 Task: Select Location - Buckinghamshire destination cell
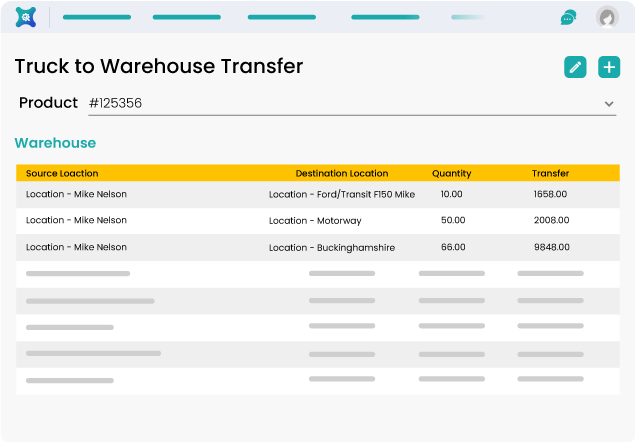(x=332, y=248)
